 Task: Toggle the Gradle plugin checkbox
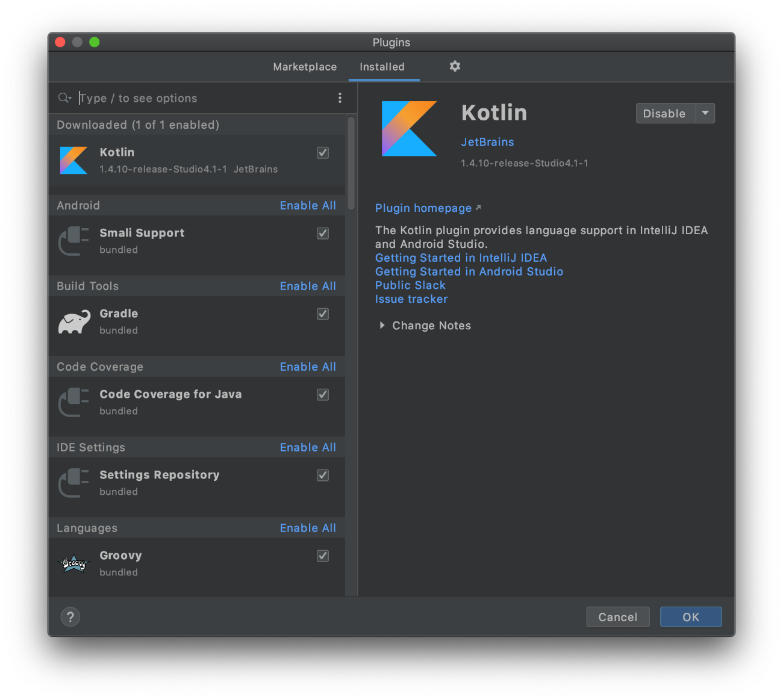[323, 314]
